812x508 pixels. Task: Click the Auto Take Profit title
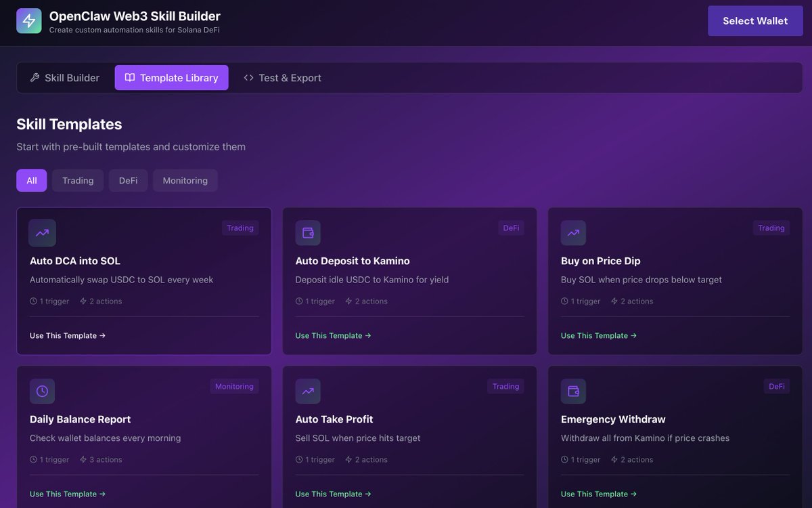coord(334,419)
